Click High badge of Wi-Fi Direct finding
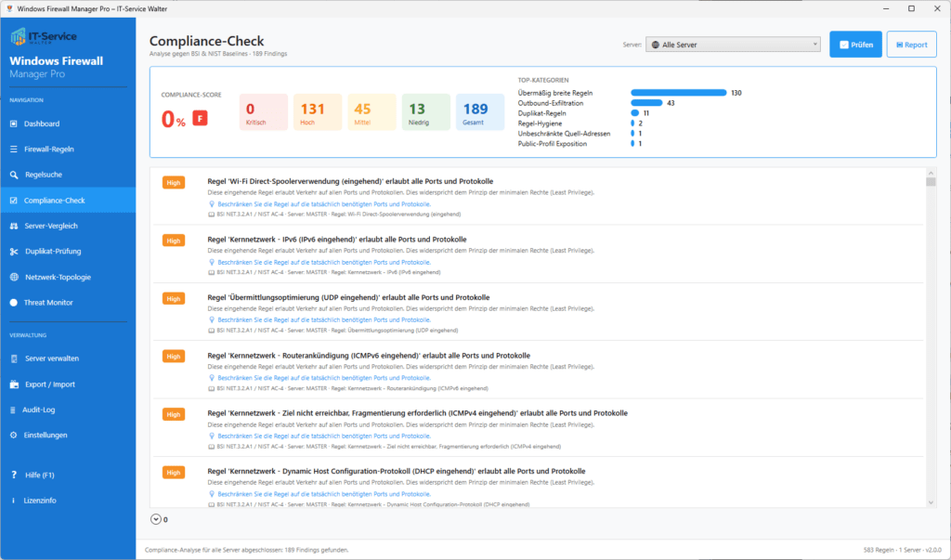 tap(174, 183)
